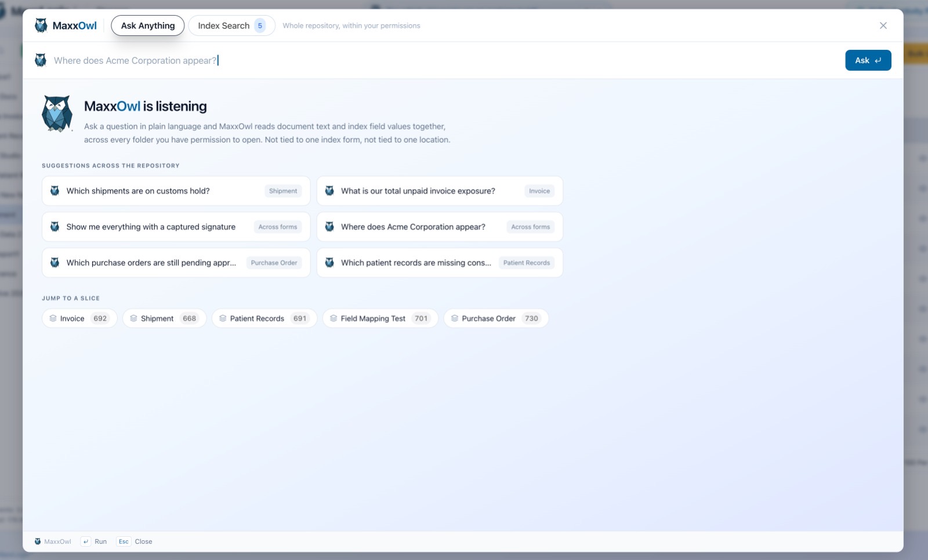Choose suggestion about shipments on customs hold
Image resolution: width=928 pixels, height=560 pixels.
coord(176,191)
